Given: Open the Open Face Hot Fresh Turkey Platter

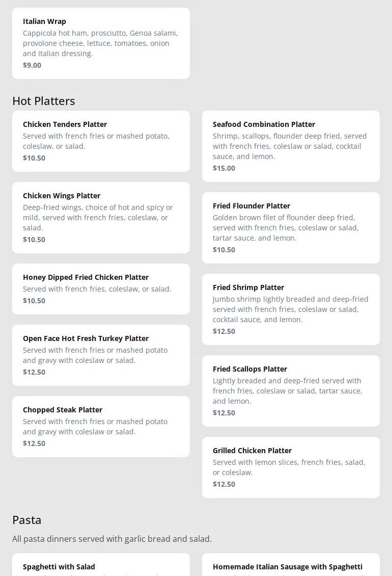Looking at the screenshot, I should pos(101,355).
